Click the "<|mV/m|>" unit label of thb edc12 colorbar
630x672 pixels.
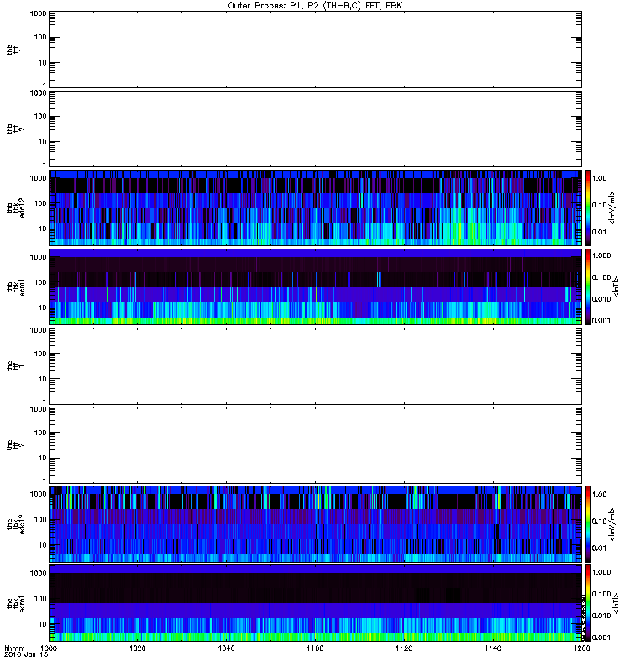click(x=612, y=207)
